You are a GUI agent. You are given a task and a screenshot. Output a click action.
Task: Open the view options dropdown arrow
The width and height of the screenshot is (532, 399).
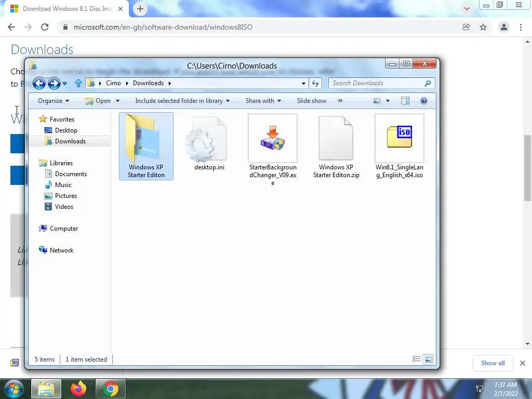[388, 101]
